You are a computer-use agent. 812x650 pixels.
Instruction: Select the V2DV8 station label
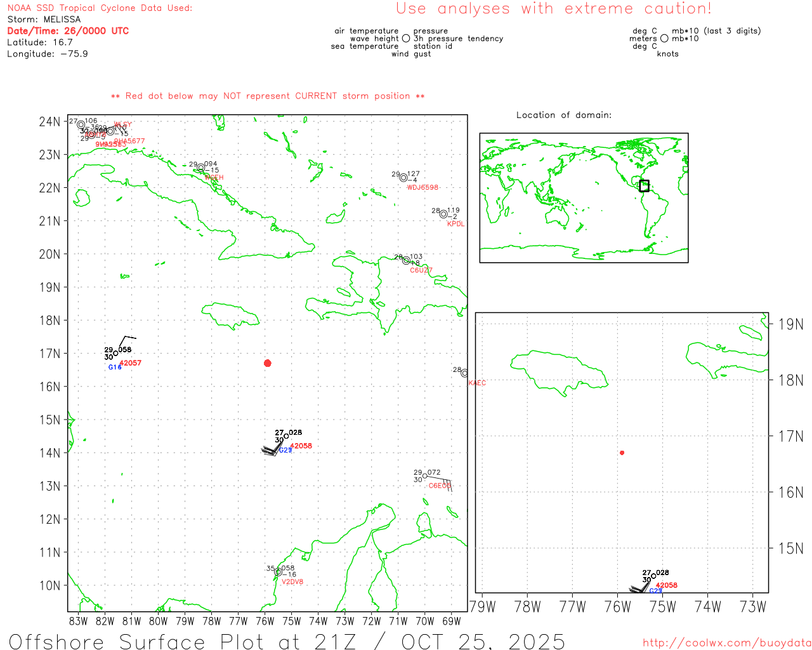coord(292,581)
